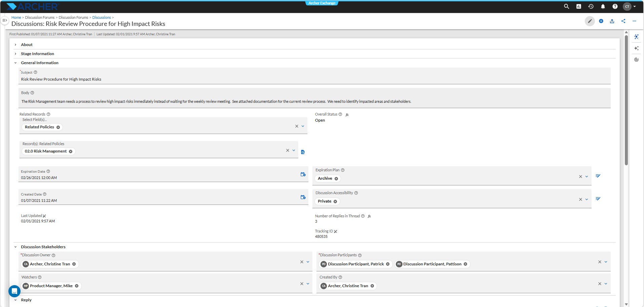
Task: Open the reports chart icon
Action: [x=579, y=6]
